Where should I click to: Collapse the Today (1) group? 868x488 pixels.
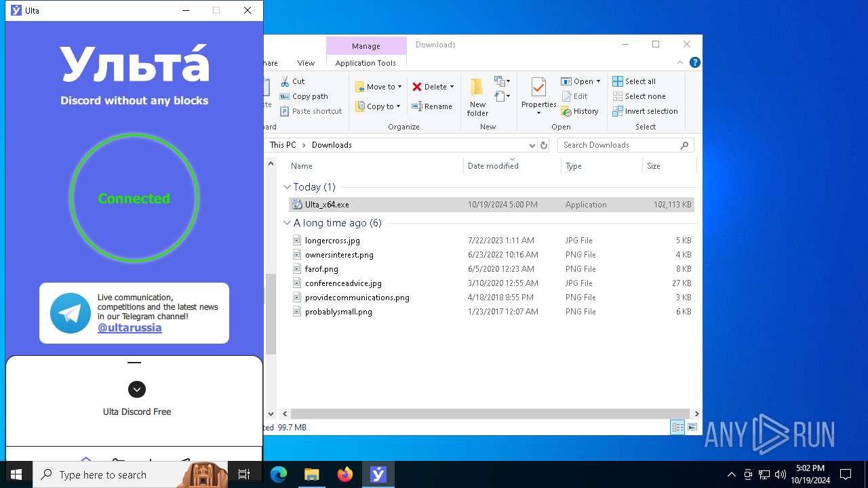click(287, 187)
